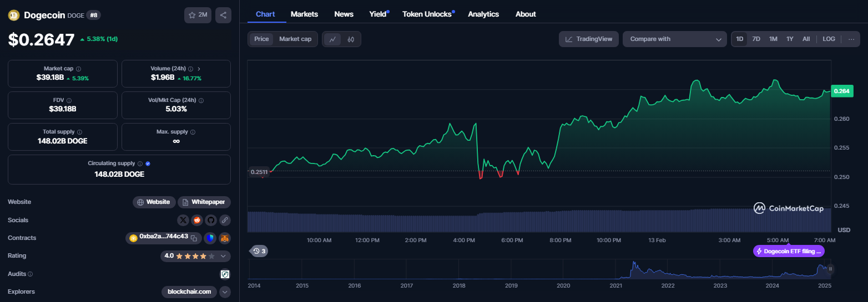The width and height of the screenshot is (868, 302).
Task: Add token to MetaMask via fox icon
Action: pos(224,238)
